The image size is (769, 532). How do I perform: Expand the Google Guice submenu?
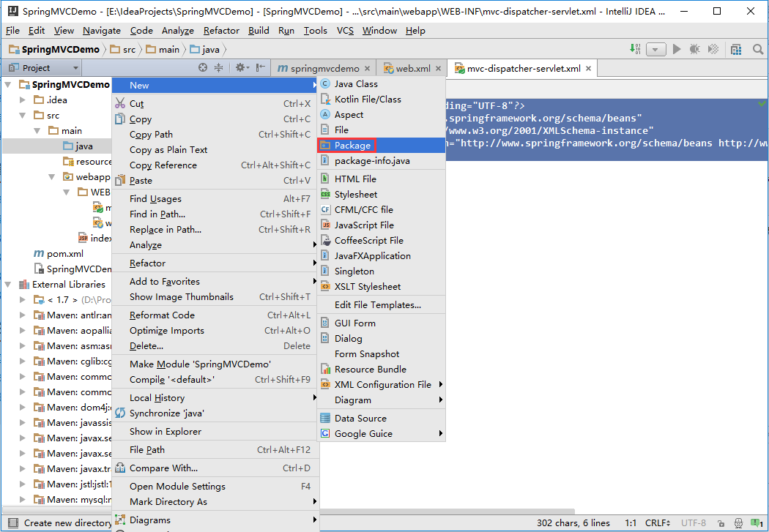382,433
